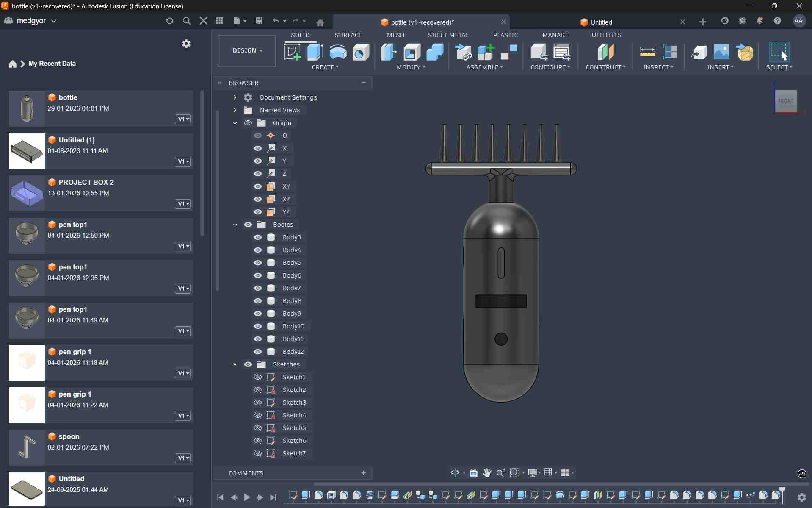Collapse the Bodies folder
This screenshot has width=812, height=508.
coord(235,225)
